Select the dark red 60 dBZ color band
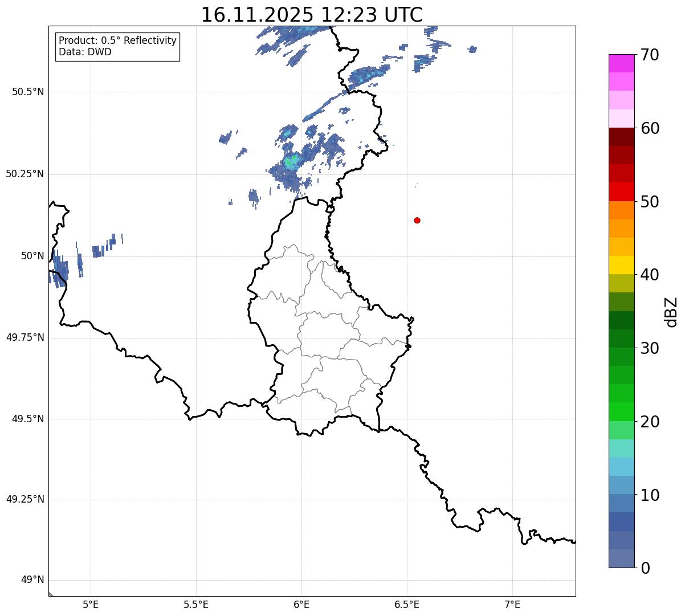This screenshot has height=616, width=685. coord(622,137)
